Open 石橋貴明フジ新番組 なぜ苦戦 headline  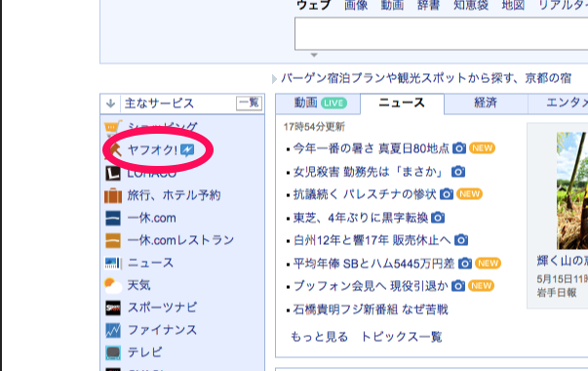coord(371,309)
